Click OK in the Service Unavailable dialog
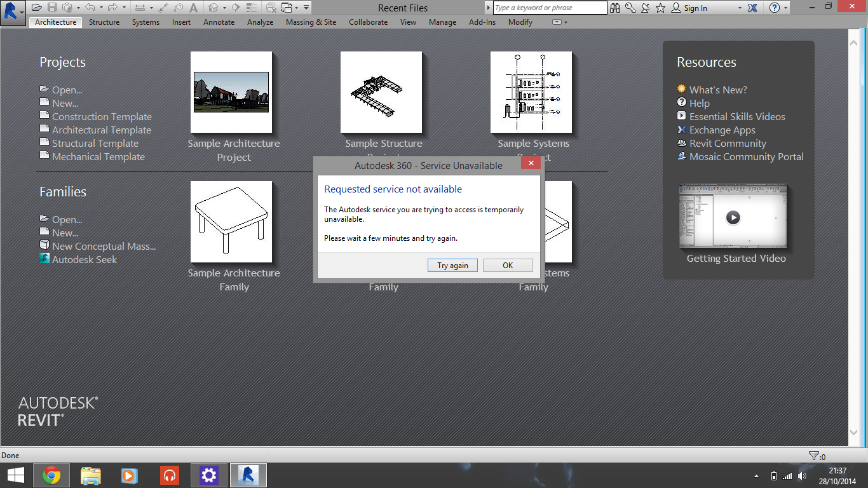This screenshot has width=868, height=488. click(508, 266)
